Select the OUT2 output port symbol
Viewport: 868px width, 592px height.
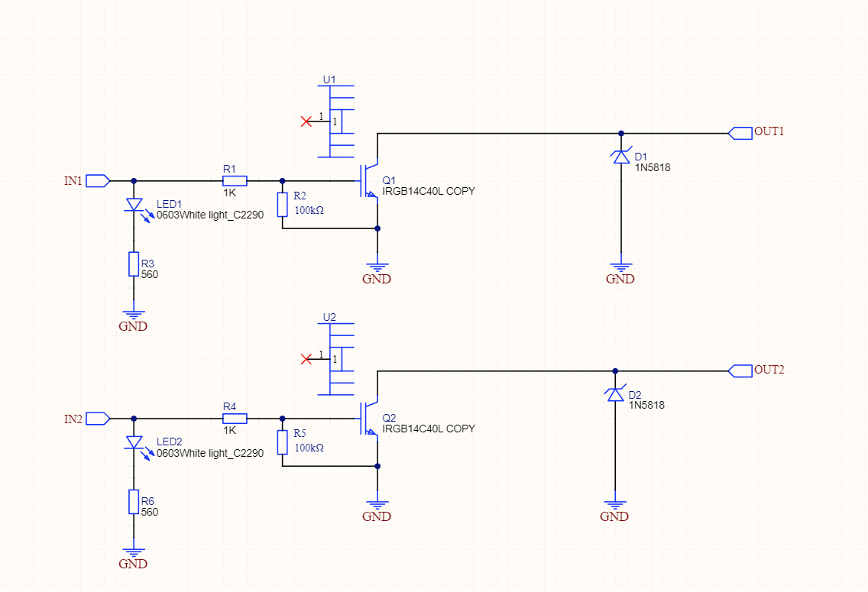coord(740,371)
